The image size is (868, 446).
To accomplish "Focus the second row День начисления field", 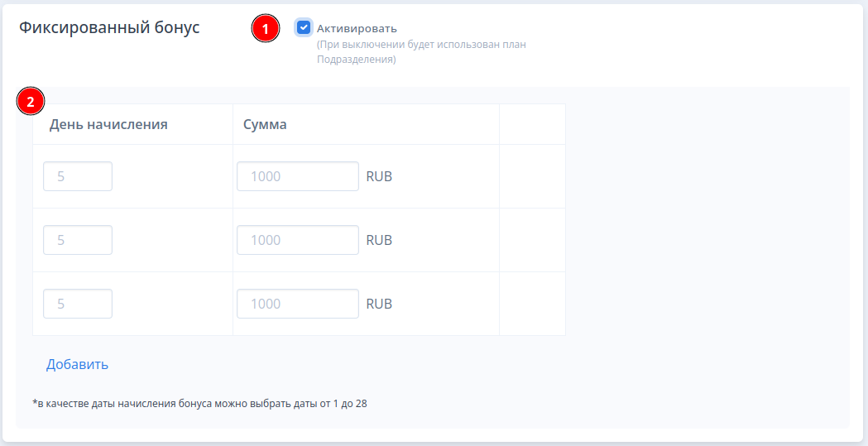I will (x=78, y=240).
